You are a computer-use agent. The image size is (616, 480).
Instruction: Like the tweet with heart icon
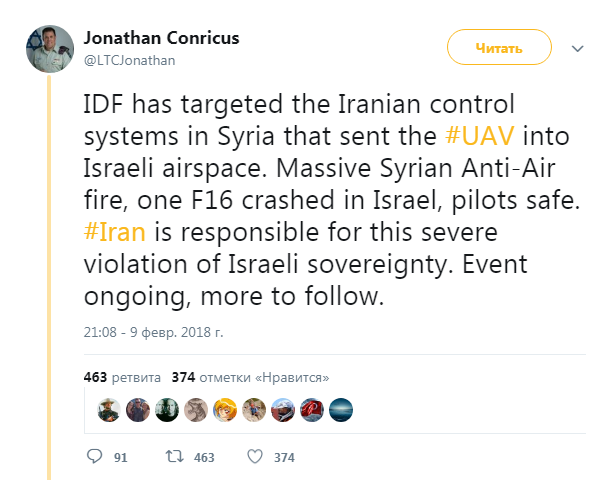coord(254,457)
